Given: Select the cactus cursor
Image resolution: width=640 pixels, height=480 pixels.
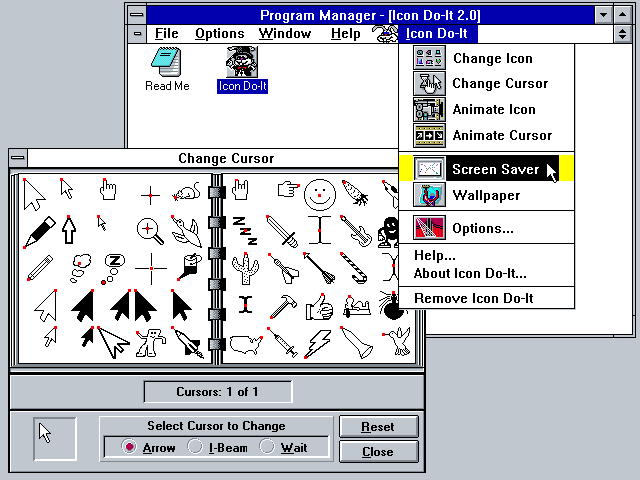Looking at the screenshot, I should (245, 268).
